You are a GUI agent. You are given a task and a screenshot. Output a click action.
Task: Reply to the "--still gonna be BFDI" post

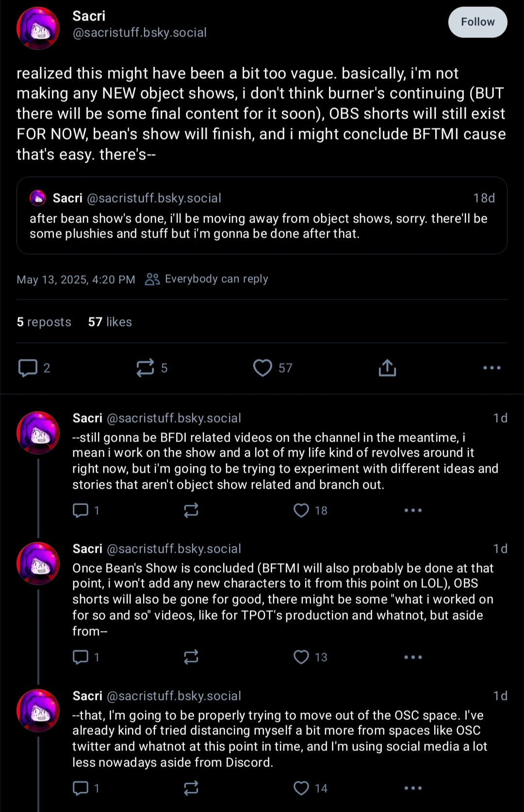tap(80, 510)
